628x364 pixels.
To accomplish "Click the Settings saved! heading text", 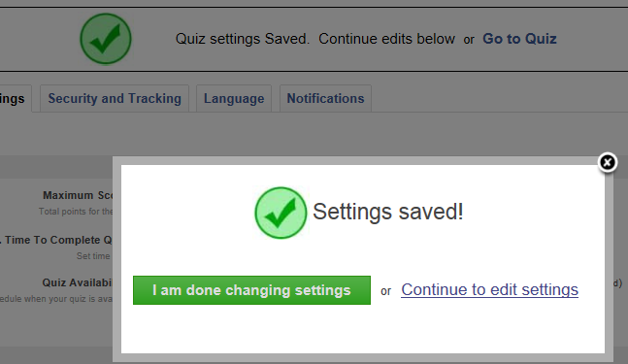I will click(387, 212).
